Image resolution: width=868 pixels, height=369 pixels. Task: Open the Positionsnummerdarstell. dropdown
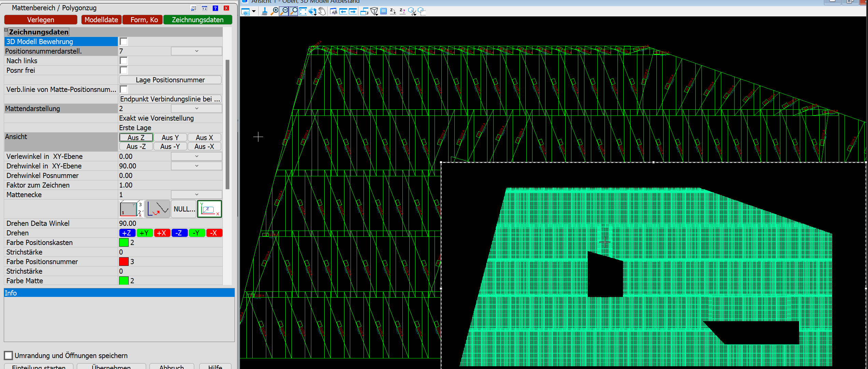pos(196,51)
